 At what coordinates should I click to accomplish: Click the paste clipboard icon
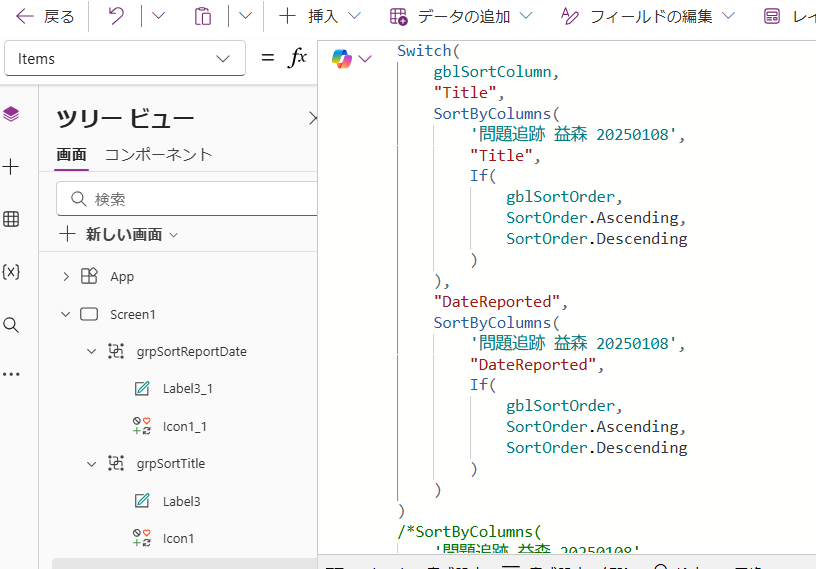click(x=202, y=17)
